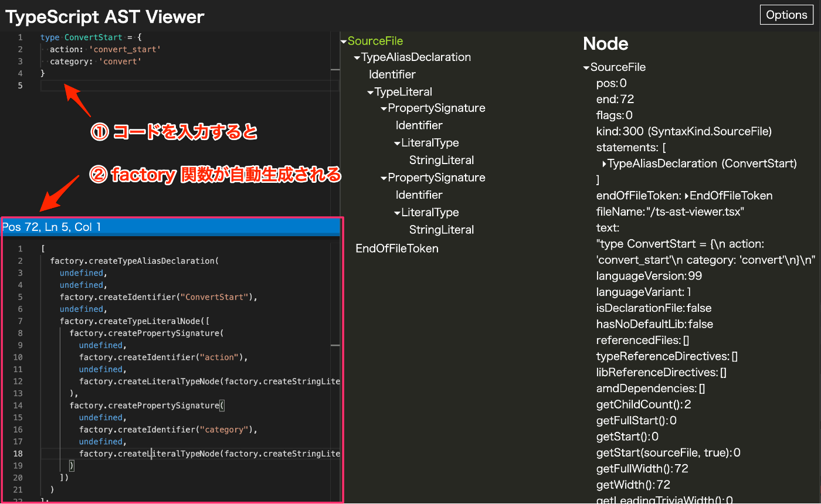
Task: Collapse the SourceFile tree root node
Action: (344, 42)
